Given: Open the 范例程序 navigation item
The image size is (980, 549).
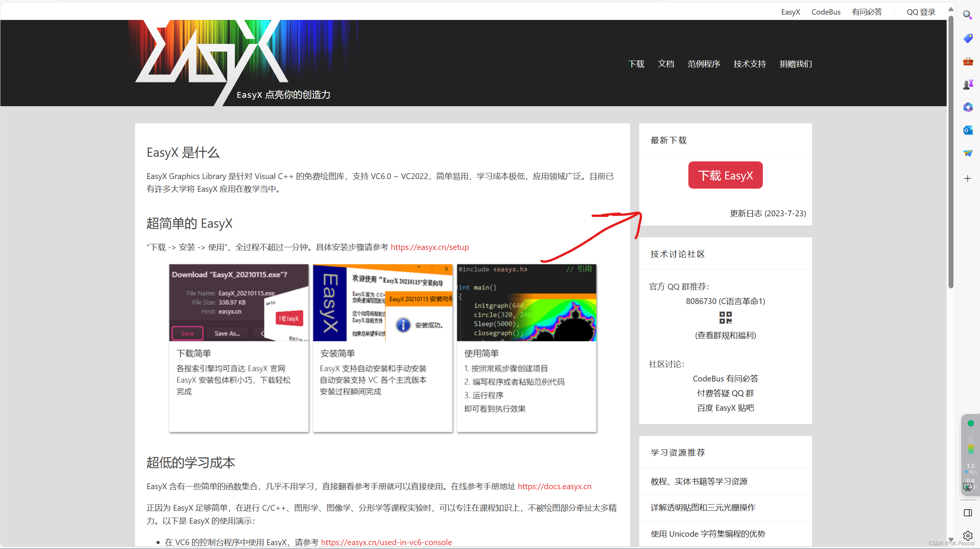Looking at the screenshot, I should 704,64.
